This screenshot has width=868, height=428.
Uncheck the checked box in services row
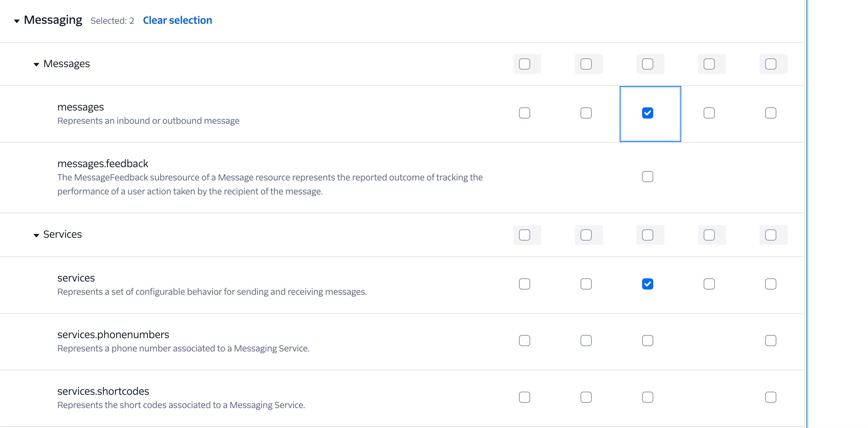(647, 284)
